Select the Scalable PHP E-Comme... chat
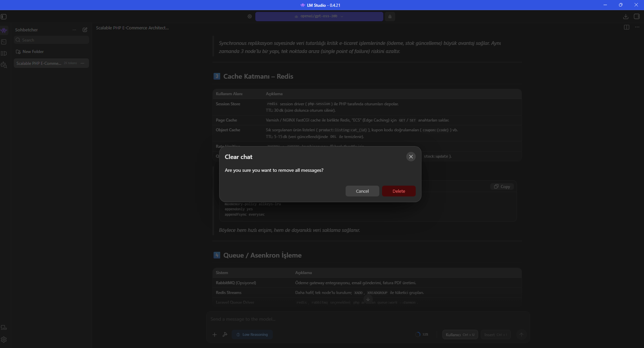This screenshot has width=644, height=348. click(51, 63)
